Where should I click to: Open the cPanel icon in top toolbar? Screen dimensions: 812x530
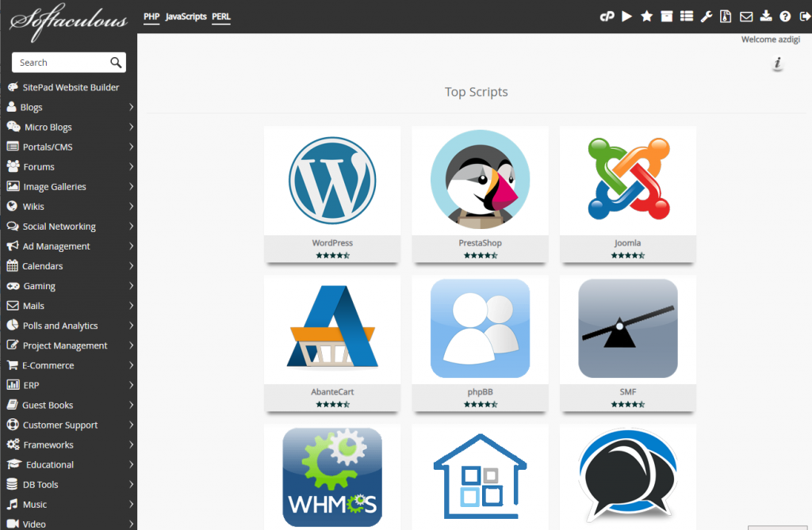(607, 17)
